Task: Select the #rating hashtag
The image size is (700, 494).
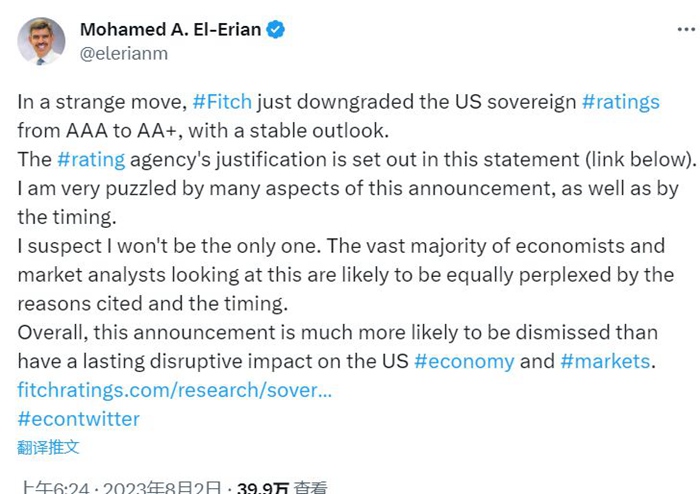Action: 91,159
